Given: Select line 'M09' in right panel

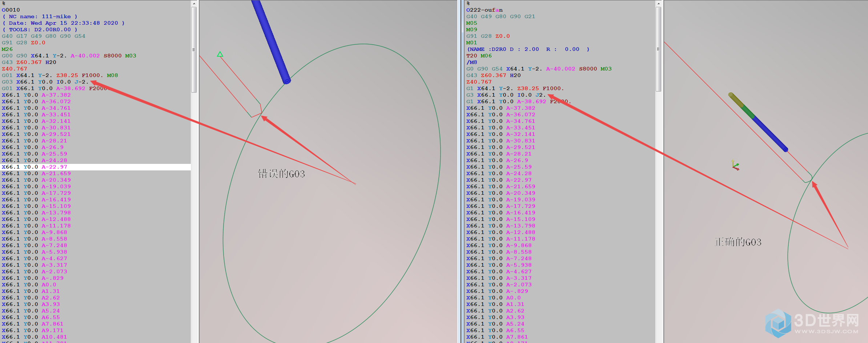Looking at the screenshot, I should click(x=472, y=29).
